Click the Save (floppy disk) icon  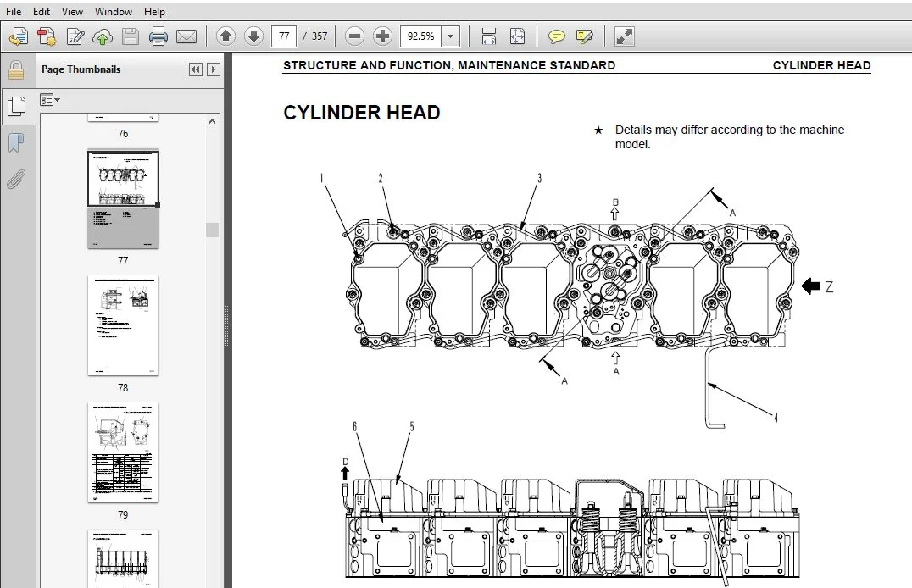point(131,36)
